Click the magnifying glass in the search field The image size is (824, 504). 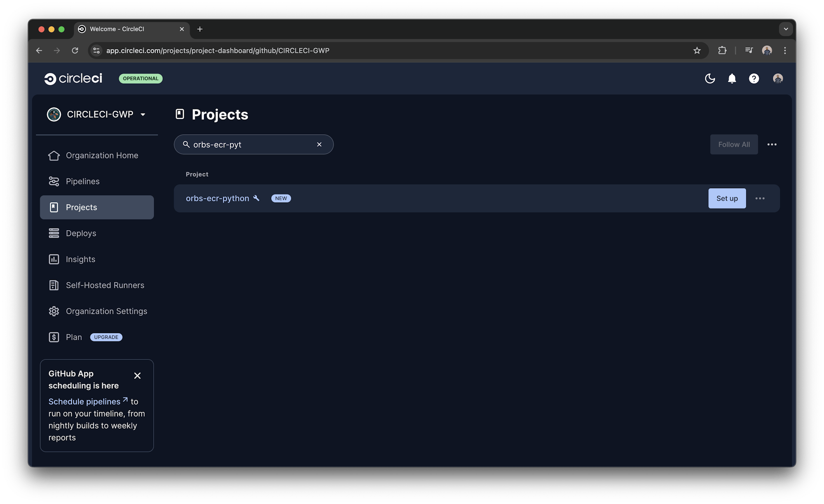coord(187,145)
